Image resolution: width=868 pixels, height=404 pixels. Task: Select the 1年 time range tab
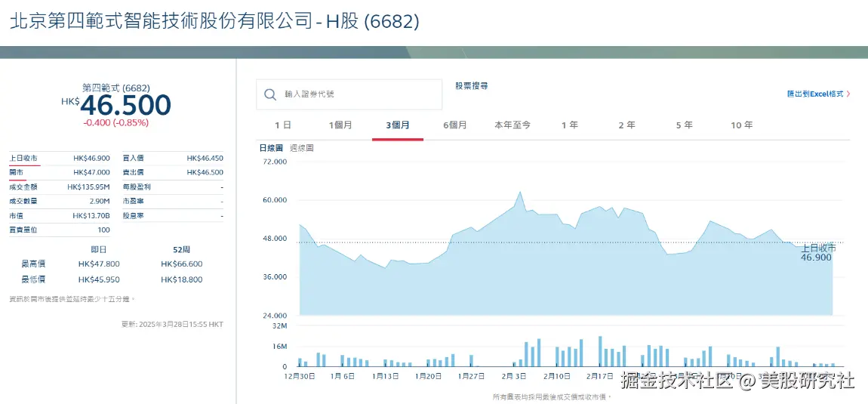[570, 125]
